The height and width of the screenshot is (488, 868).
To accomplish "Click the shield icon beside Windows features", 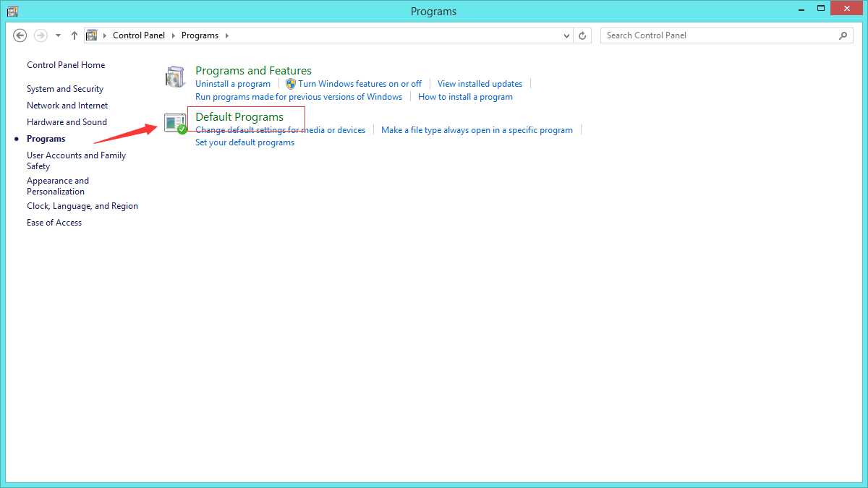I will coord(291,84).
